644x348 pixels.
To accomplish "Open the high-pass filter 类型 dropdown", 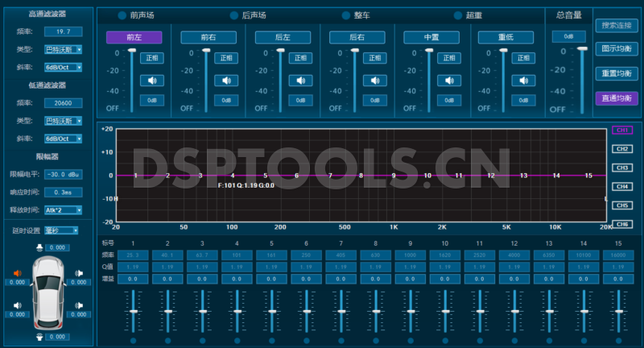I will (x=63, y=50).
